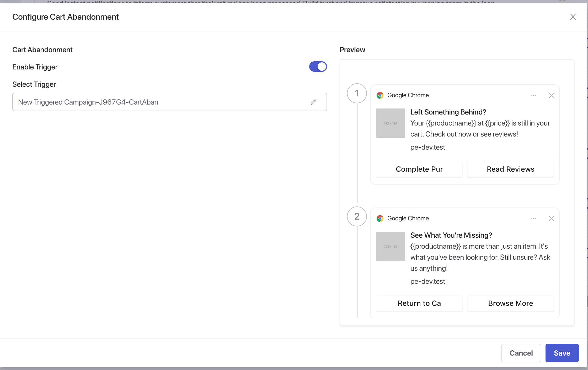Select step 1 circle in preview timeline
The height and width of the screenshot is (370, 588).
(x=357, y=93)
